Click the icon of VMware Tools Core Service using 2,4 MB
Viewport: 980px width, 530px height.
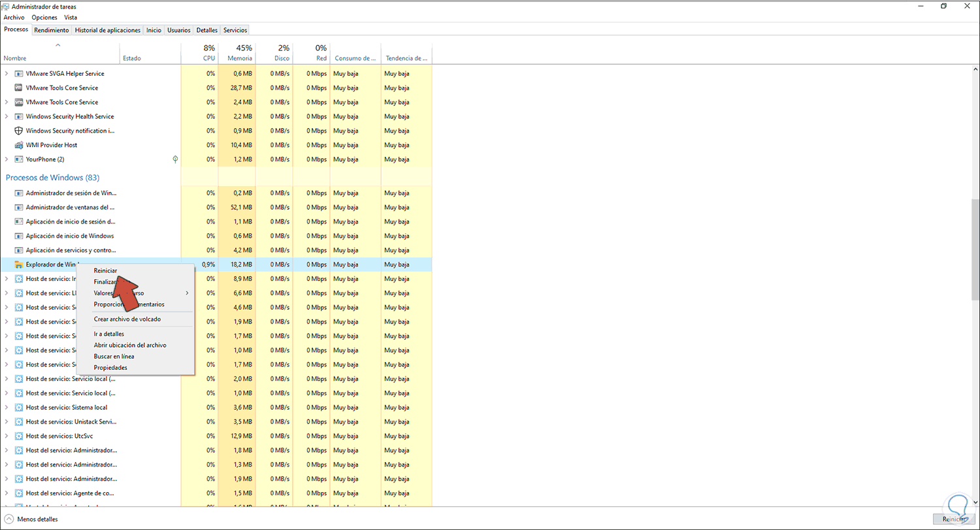click(19, 102)
